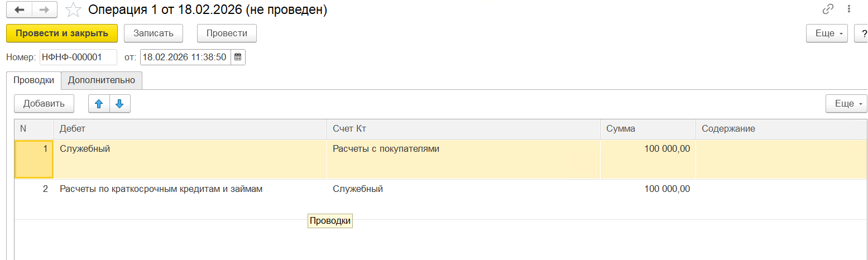Image resolution: width=868 pixels, height=260 pixels.
Task: Open the calendar date picker icon
Action: 238,57
